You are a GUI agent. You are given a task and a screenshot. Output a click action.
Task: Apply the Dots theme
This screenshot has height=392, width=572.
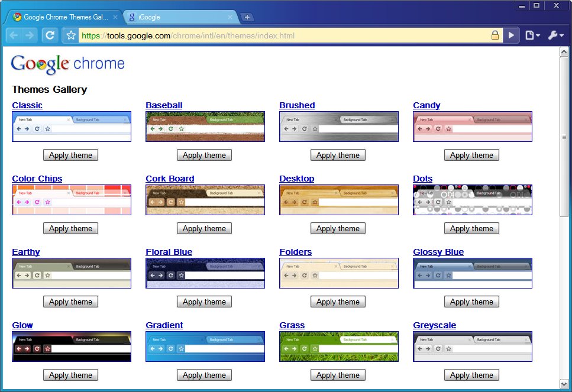click(x=471, y=228)
